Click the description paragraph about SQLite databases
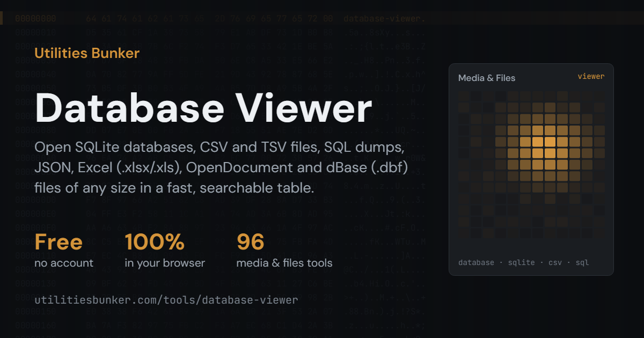Image resolution: width=644 pixels, height=338 pixels. pyautogui.click(x=222, y=167)
